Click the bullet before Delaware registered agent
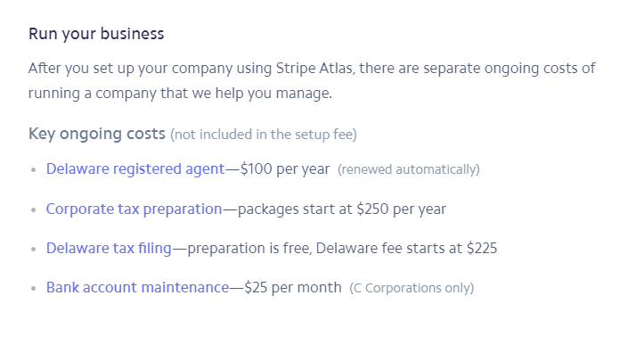Screen dimensions: 644x353 click(34, 169)
